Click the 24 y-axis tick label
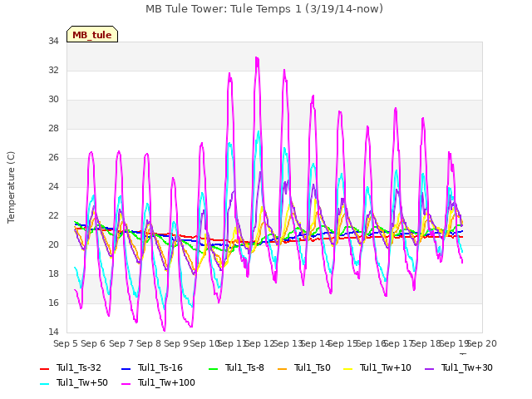The height and width of the screenshot is (399, 532). [53, 186]
